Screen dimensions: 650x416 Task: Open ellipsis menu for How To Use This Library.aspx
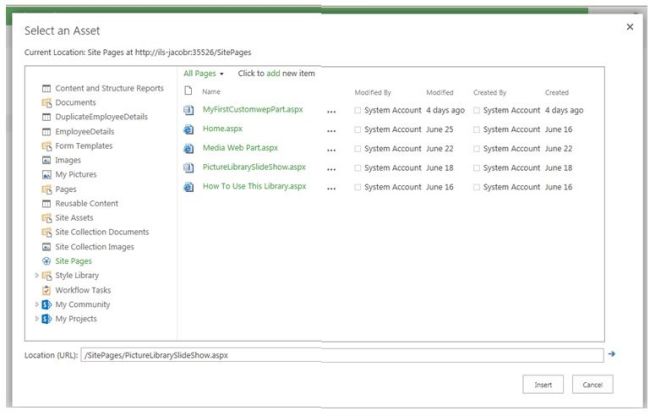point(331,188)
